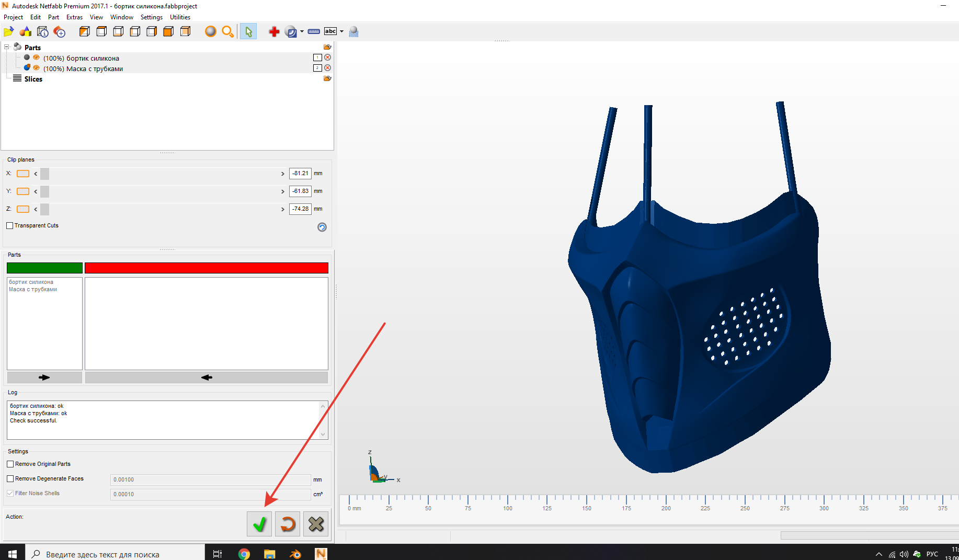The width and height of the screenshot is (959, 560).
Task: Enable Remove Original Parts checkbox
Action: point(10,464)
